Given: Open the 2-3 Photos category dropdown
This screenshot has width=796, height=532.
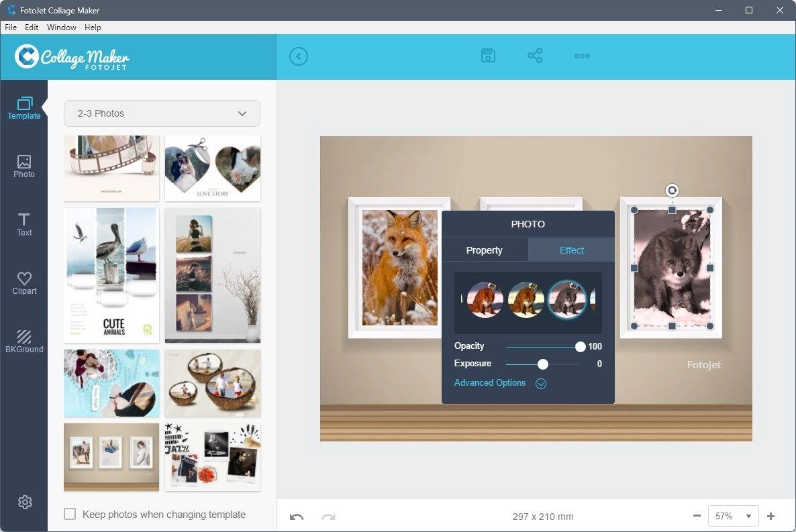Looking at the screenshot, I should [x=162, y=113].
